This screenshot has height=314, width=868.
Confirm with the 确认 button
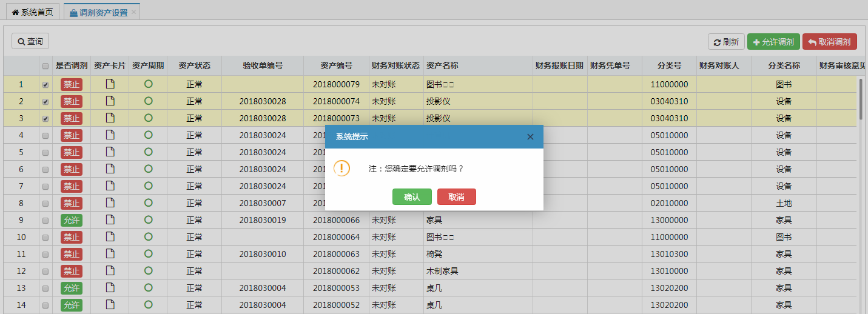click(412, 197)
